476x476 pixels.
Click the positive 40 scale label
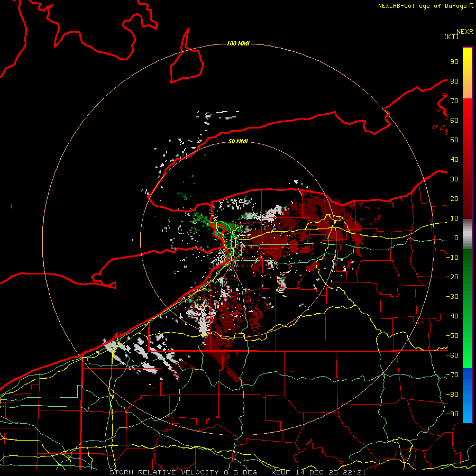[454, 159]
